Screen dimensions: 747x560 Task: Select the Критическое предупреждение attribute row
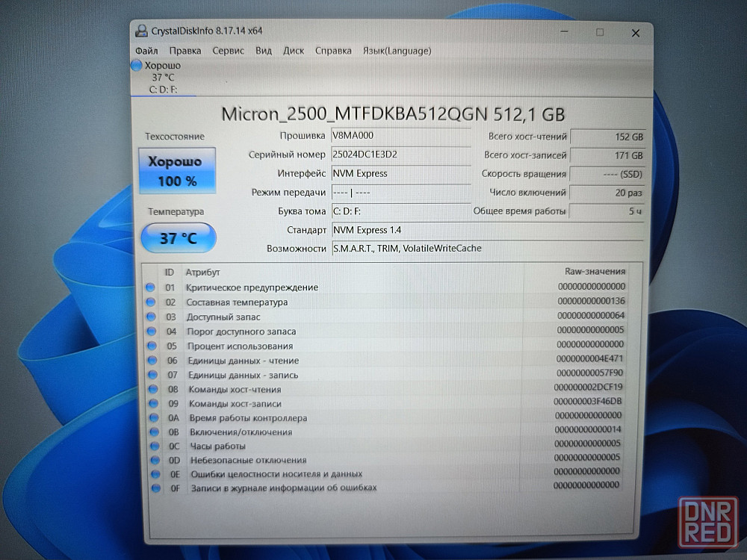point(386,287)
